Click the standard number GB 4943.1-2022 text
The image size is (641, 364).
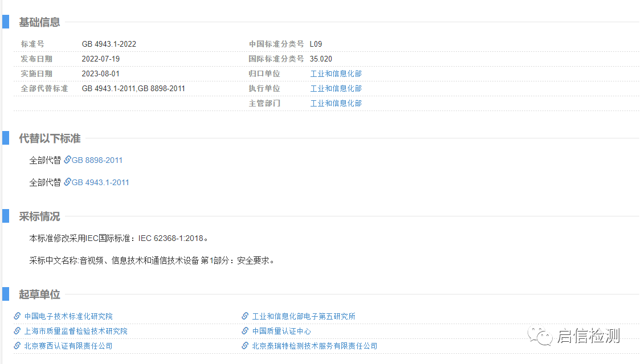[x=109, y=44]
